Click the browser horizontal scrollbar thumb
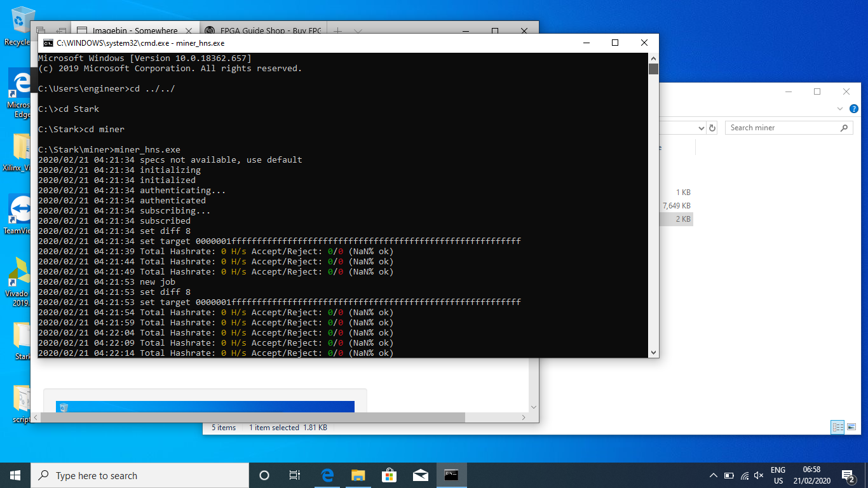 click(253, 417)
